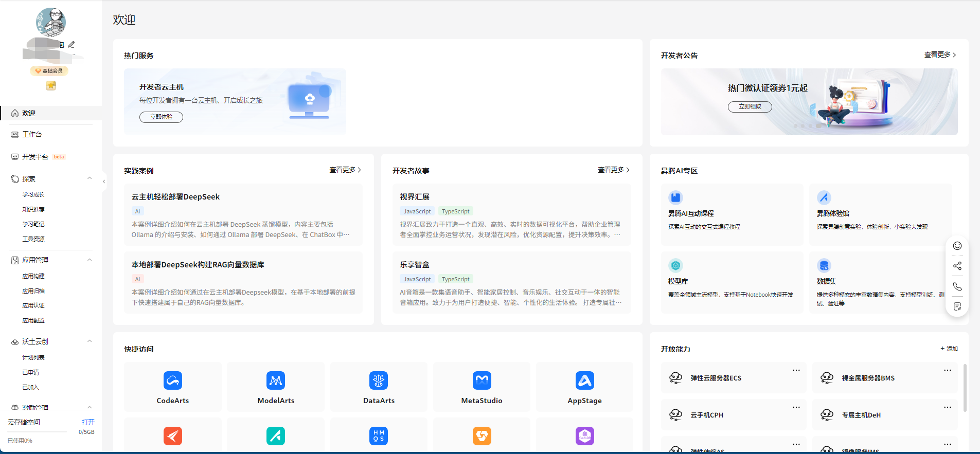
Task: Open 昇腾体验馆 icon
Action: pos(824,197)
